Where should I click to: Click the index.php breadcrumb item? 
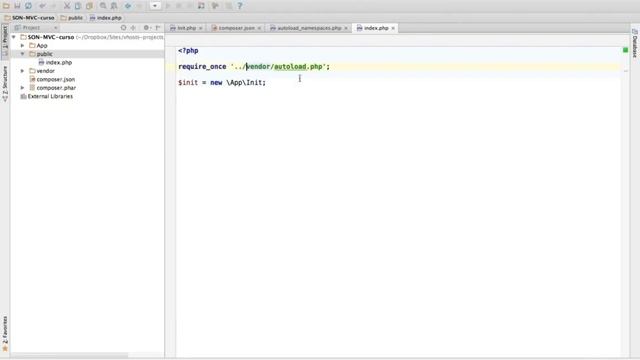point(106,18)
